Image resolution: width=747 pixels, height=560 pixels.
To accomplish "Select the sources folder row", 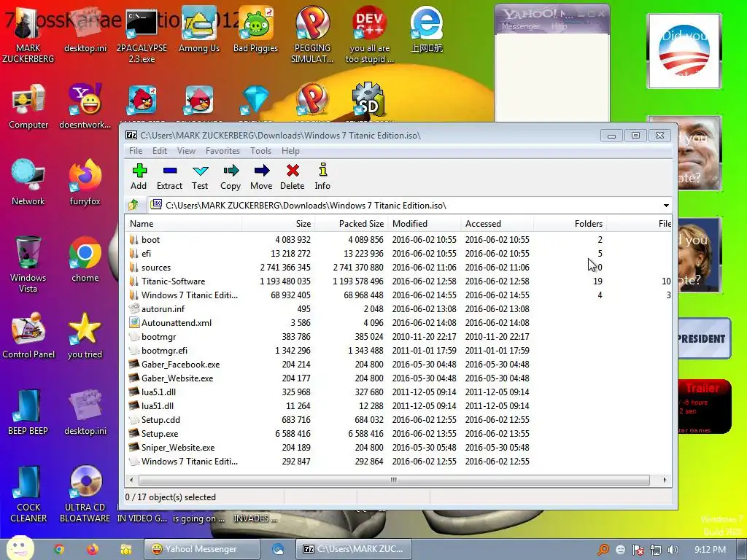I will click(398, 267).
